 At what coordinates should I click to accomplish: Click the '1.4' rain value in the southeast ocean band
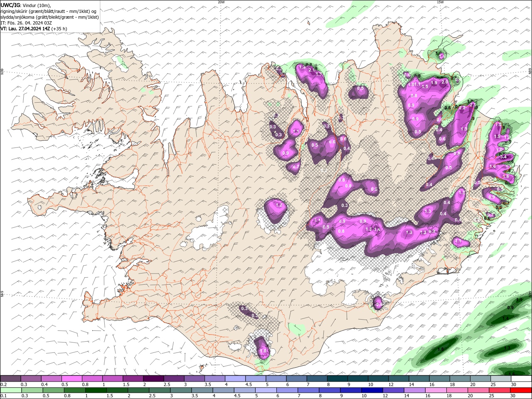pos(505,318)
